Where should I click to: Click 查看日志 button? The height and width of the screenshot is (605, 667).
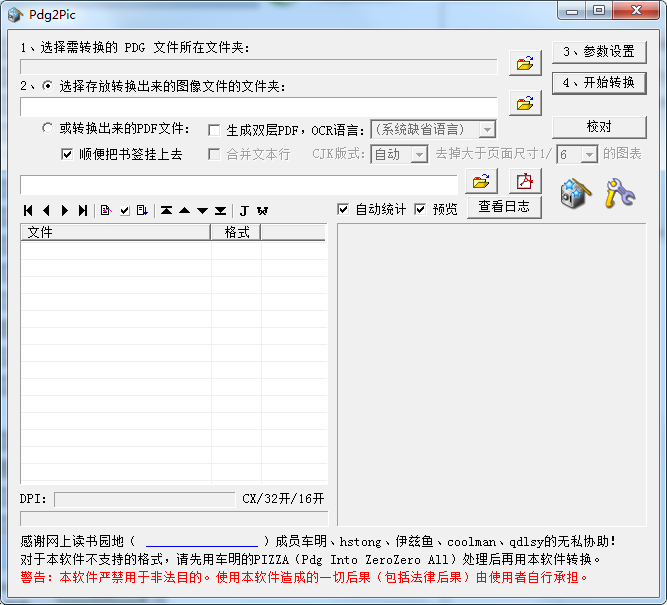(504, 207)
